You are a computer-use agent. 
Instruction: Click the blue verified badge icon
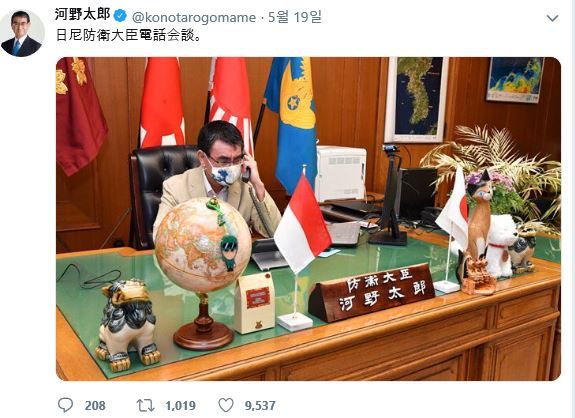click(120, 16)
